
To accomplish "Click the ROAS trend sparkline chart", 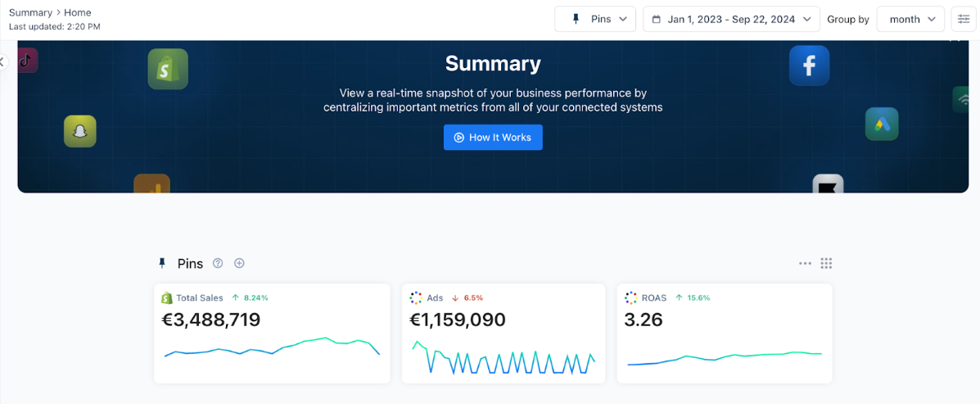I will 725,358.
